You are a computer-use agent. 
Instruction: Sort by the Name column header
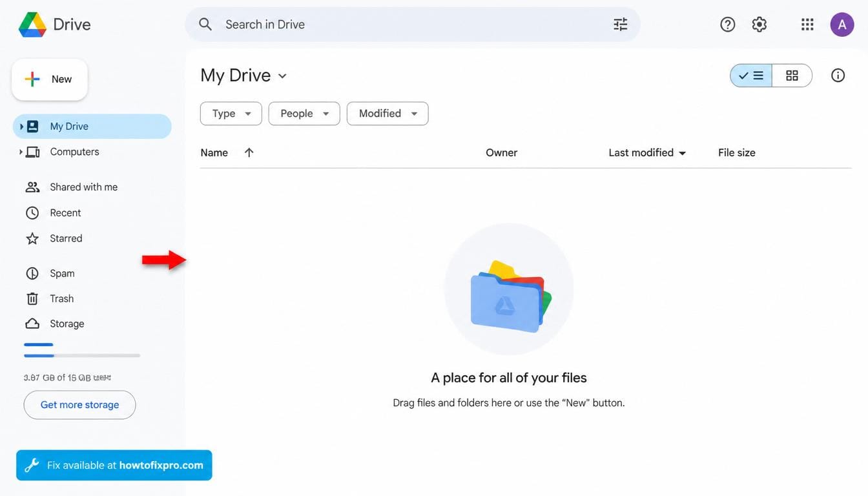click(214, 153)
